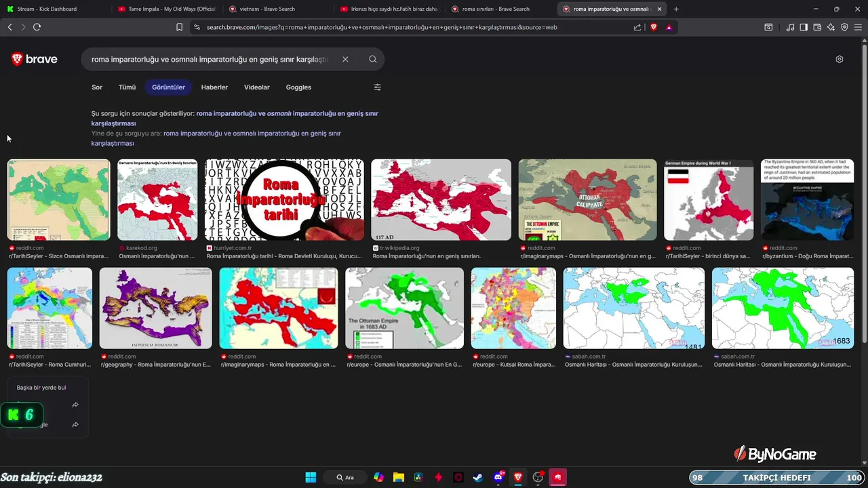Close the current Brave Search tab
This screenshot has width=868, height=488.
pyautogui.click(x=660, y=9)
